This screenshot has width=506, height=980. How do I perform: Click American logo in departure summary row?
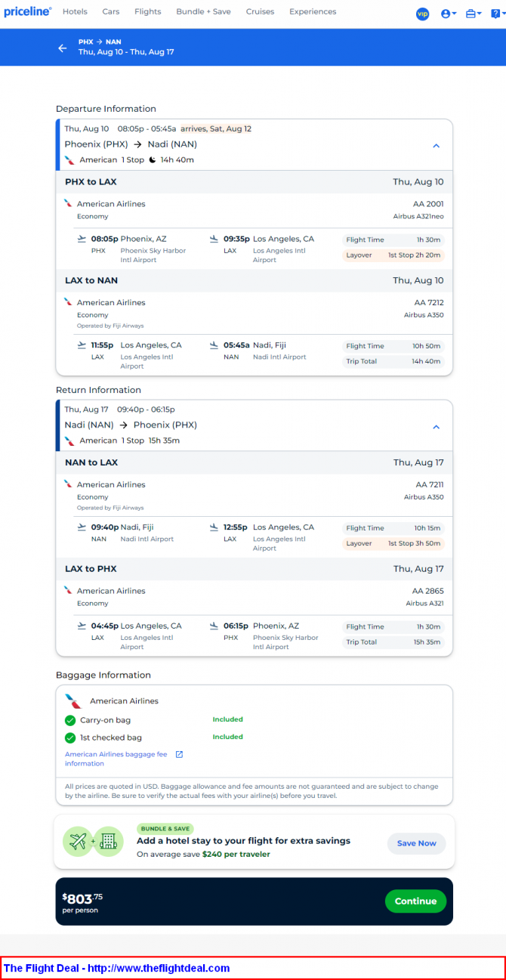pyautogui.click(x=69, y=160)
